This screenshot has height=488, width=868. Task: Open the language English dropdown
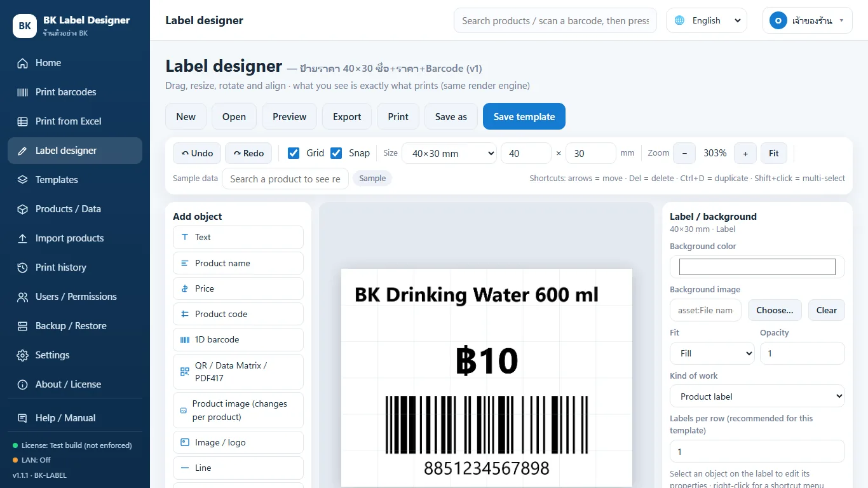point(706,20)
